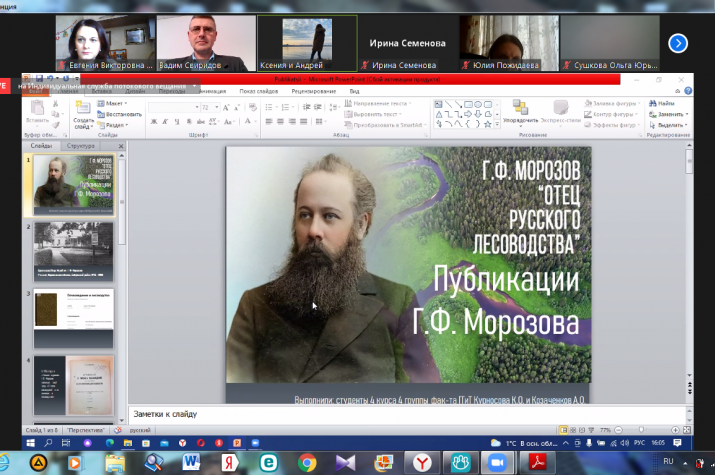Open the Макет layout dropdown
This screenshot has height=475, width=715.
112,103
